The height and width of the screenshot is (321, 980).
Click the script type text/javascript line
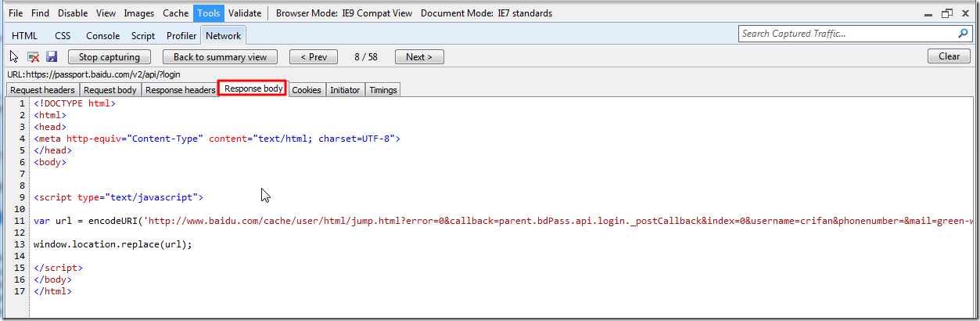[x=118, y=197]
